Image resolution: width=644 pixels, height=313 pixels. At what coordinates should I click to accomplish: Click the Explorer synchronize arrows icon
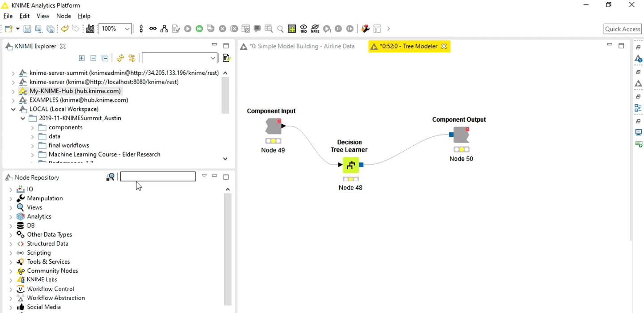pyautogui.click(x=132, y=58)
